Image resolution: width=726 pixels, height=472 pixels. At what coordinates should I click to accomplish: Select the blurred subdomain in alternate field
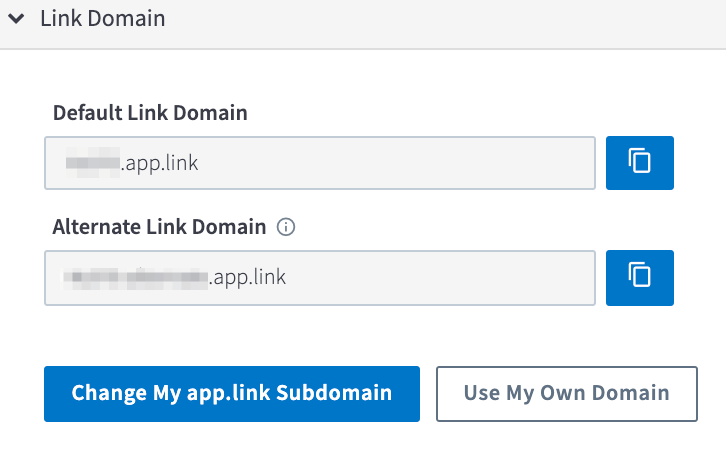[135, 277]
